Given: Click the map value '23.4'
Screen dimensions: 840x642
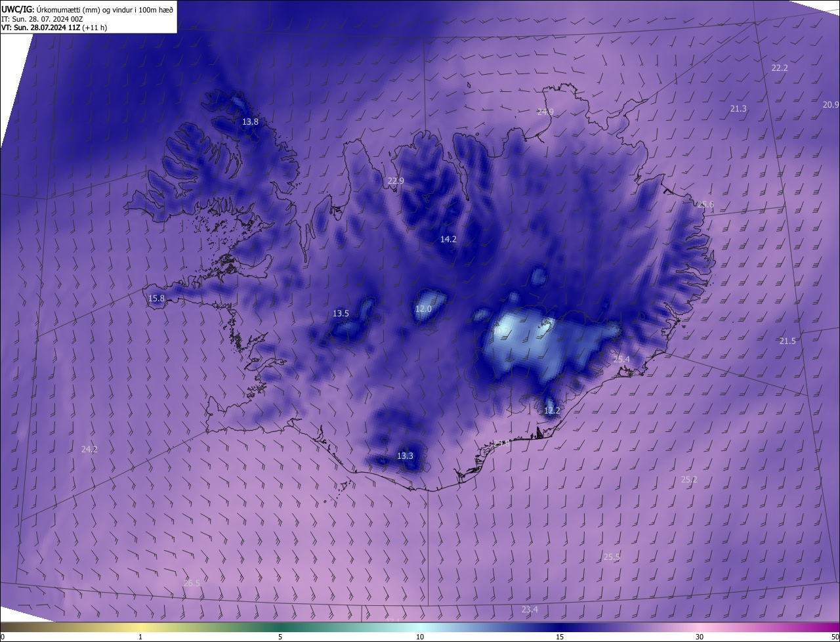Looking at the screenshot, I should point(530,609).
